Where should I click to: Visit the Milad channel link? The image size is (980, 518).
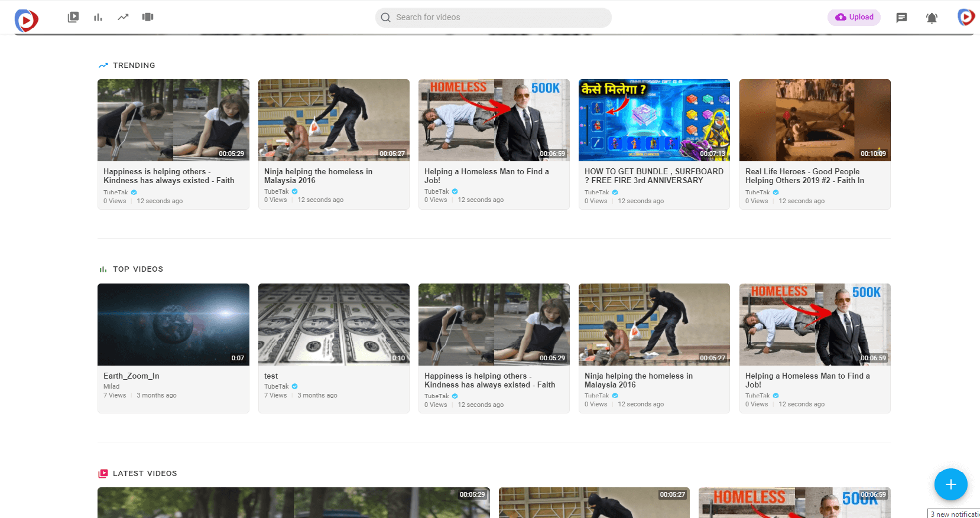click(x=111, y=386)
